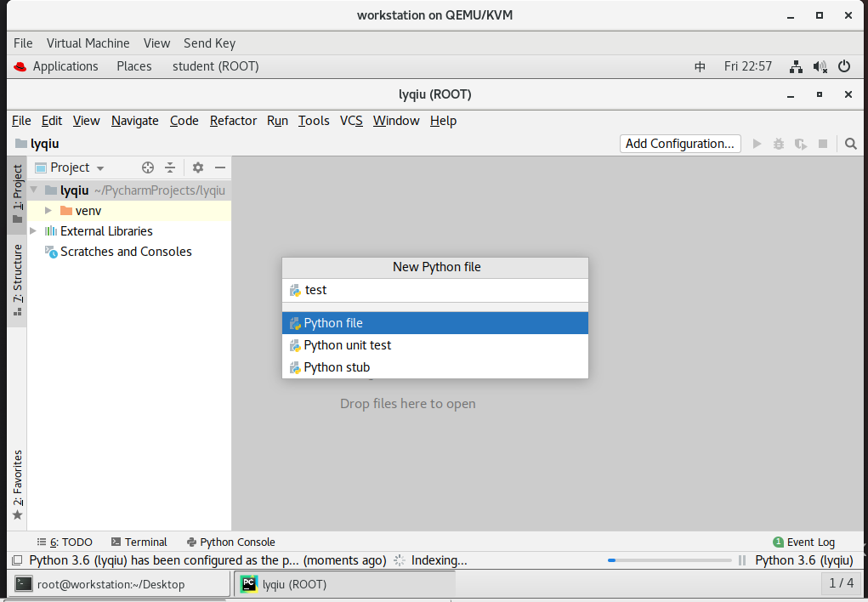Image resolution: width=868 pixels, height=602 pixels.
Task: Open Virtual Machine menu in QEMU window
Action: click(88, 43)
